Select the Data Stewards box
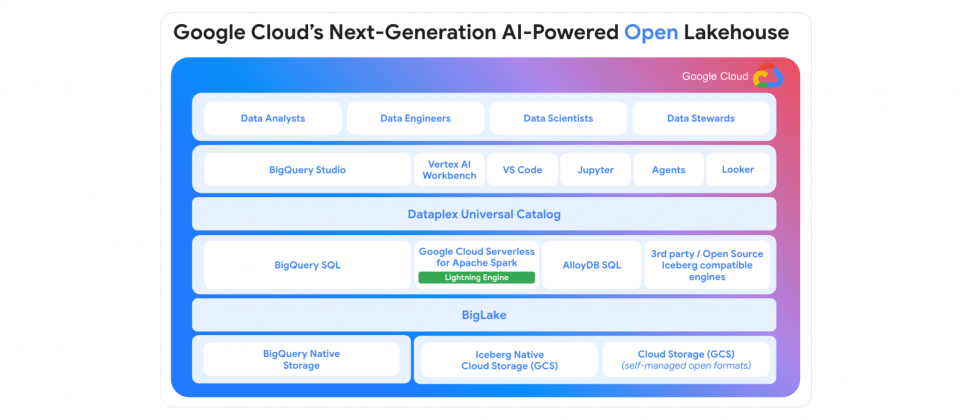The height and width of the screenshot is (420, 960). tap(700, 118)
